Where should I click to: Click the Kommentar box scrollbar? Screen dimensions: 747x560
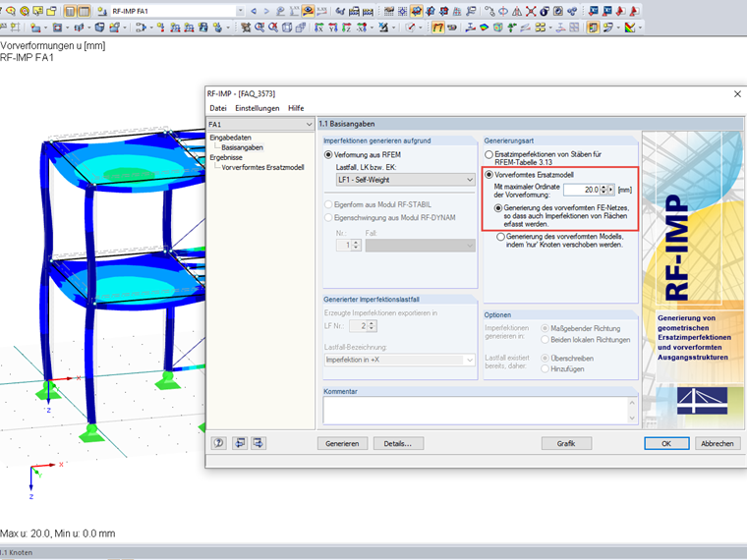coord(632,410)
